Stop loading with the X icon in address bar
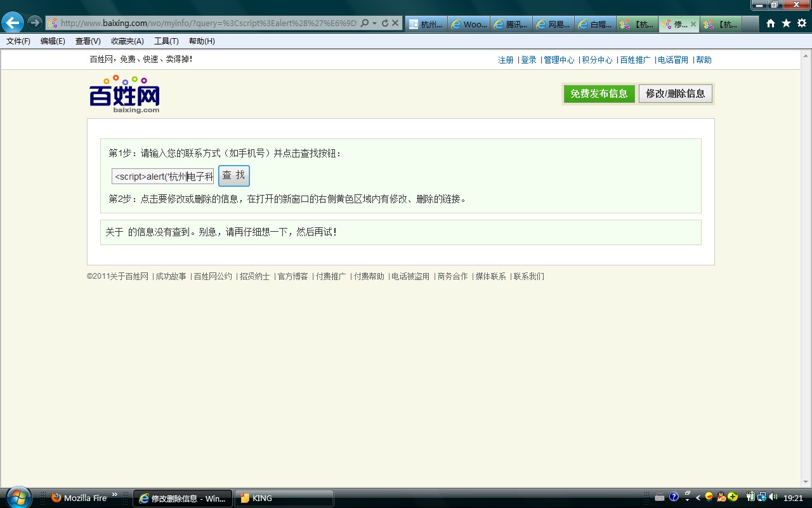 click(x=395, y=23)
